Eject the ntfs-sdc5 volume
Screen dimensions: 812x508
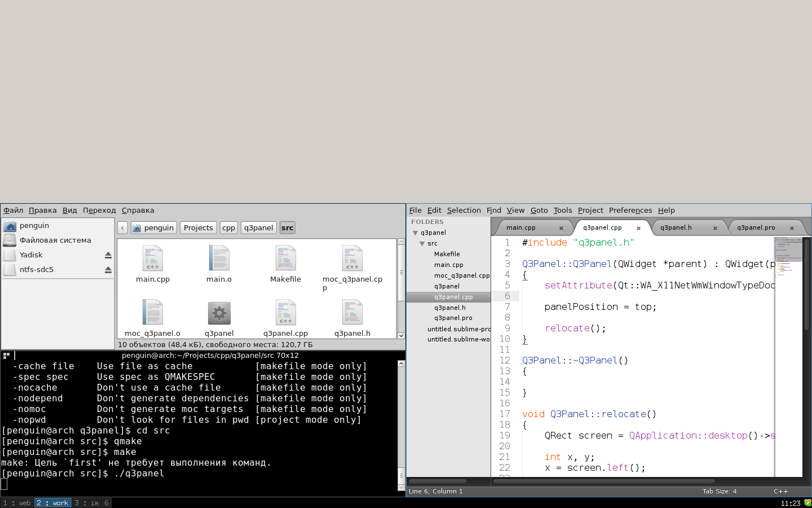pos(108,270)
